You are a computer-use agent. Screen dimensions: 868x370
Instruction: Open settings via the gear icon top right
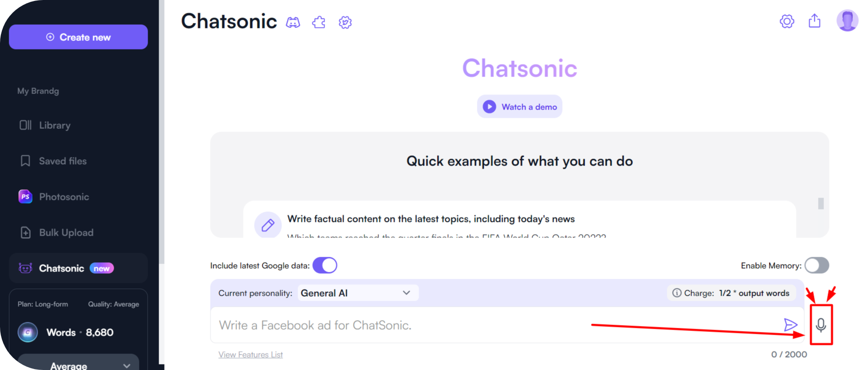coord(787,21)
